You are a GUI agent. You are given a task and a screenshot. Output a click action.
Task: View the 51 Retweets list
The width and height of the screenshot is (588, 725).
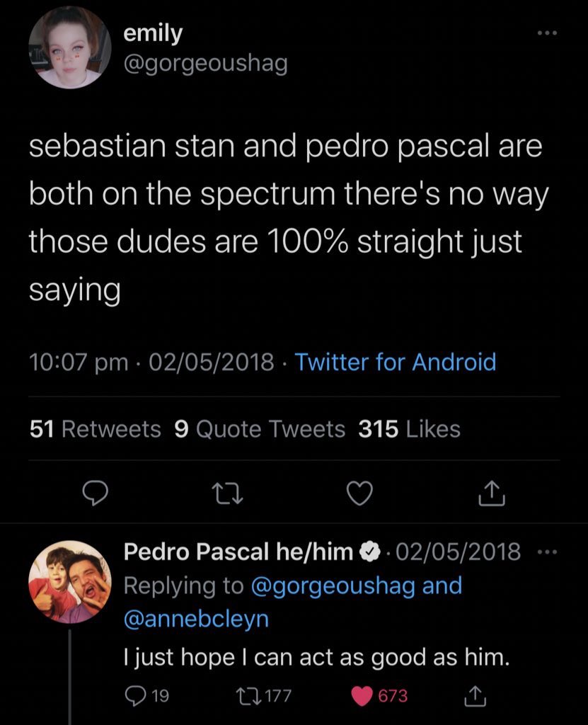(96, 429)
